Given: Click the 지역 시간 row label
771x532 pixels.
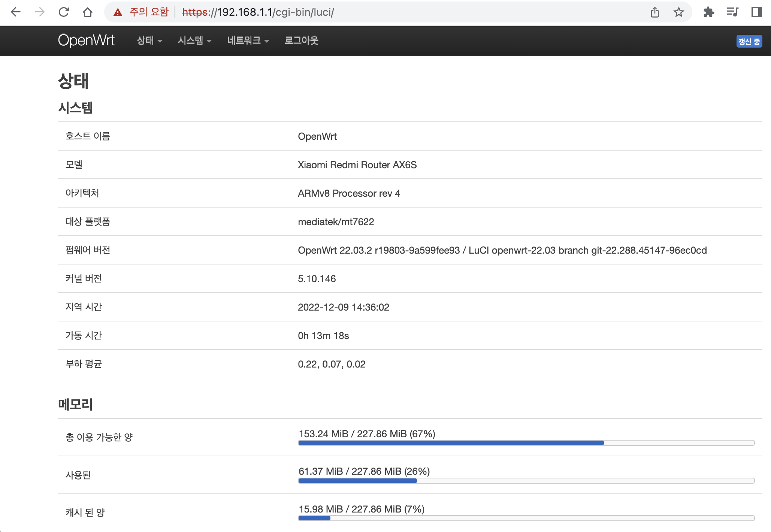Looking at the screenshot, I should pos(84,307).
